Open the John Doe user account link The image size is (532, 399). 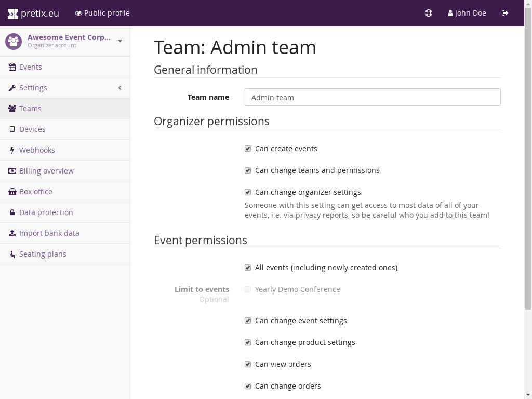pyautogui.click(x=467, y=13)
